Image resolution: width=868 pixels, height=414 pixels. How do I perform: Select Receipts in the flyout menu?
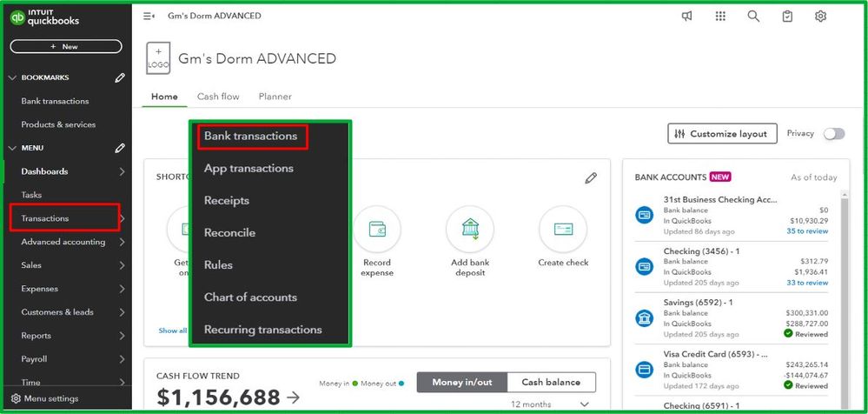coord(227,201)
